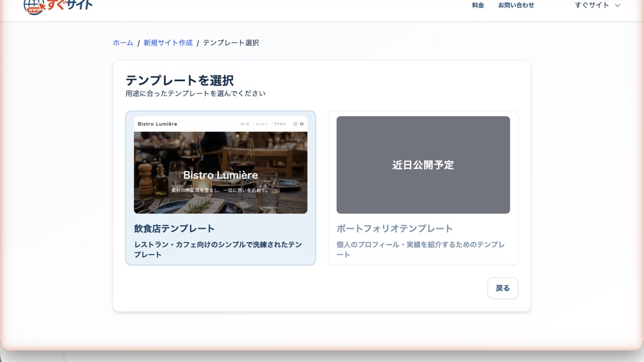Click the social circle icon beside Instagram in preview
The height and width of the screenshot is (362, 644).
[x=303, y=124]
